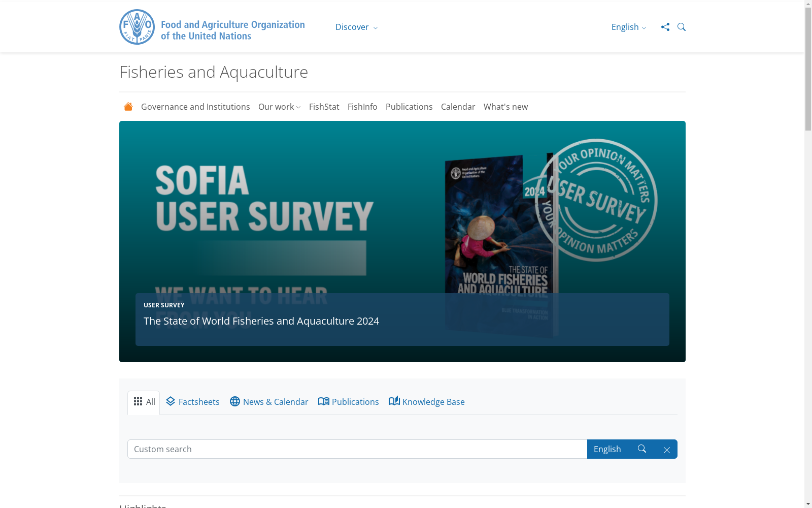Clear search with the X icon
812x508 pixels.
[667, 450]
